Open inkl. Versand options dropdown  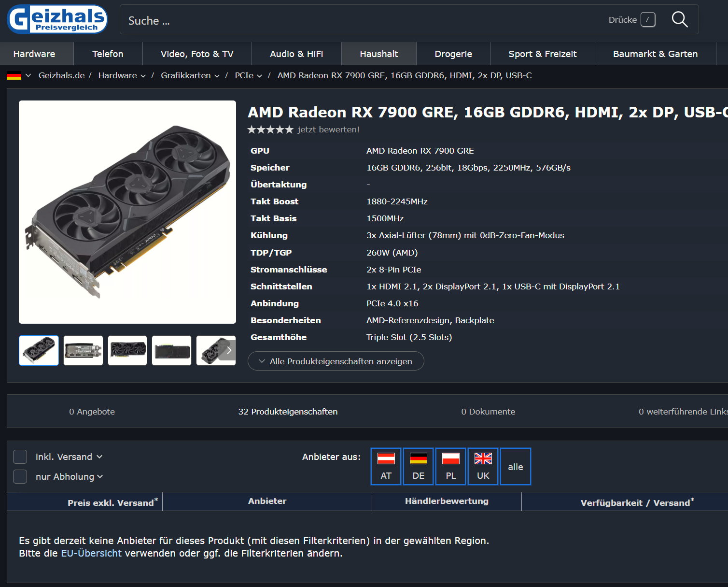[x=99, y=457]
